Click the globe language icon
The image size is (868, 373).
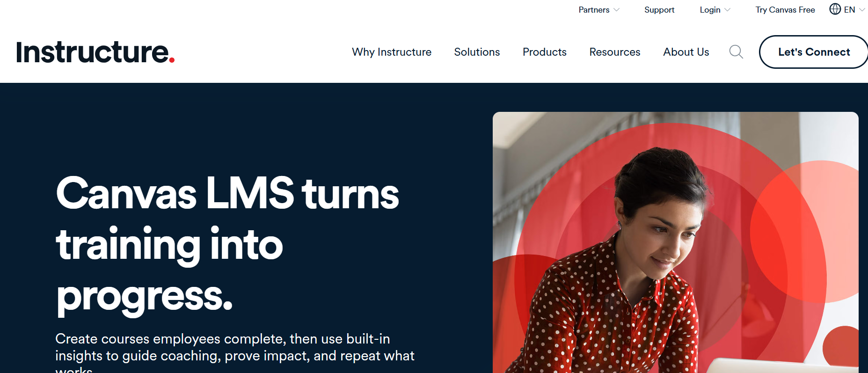835,9
